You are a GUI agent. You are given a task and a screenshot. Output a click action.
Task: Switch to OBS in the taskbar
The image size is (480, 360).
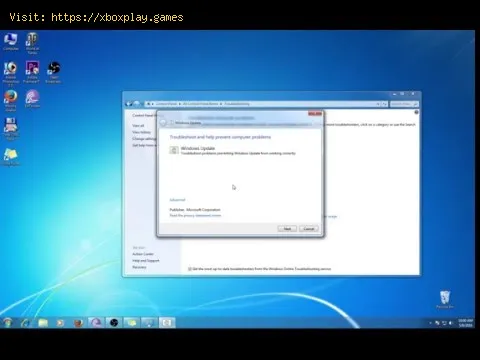pyautogui.click(x=114, y=323)
